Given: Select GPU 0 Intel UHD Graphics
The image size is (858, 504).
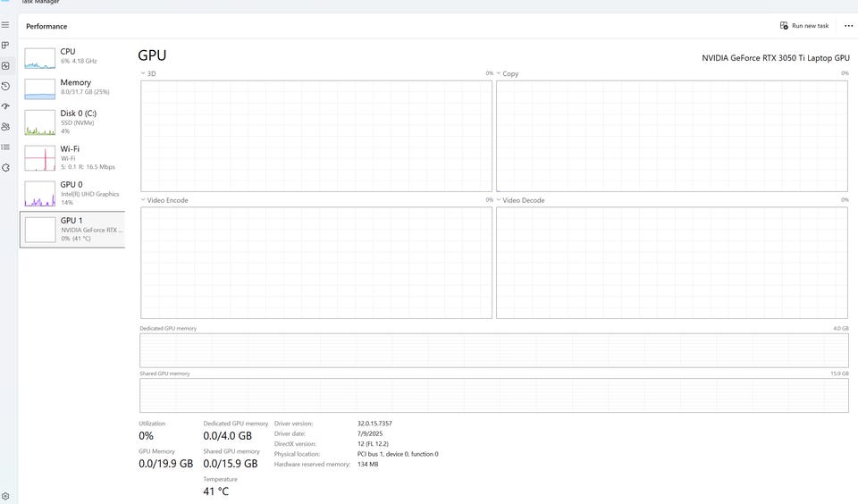Looking at the screenshot, I should click(x=72, y=194).
